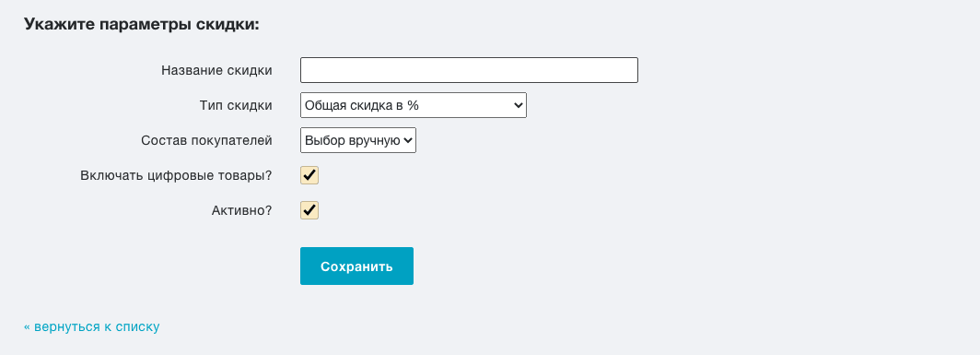Viewport: 980px width, 355px height.
Task: Click the Включать цифровые товары? label text
Action: point(176,175)
